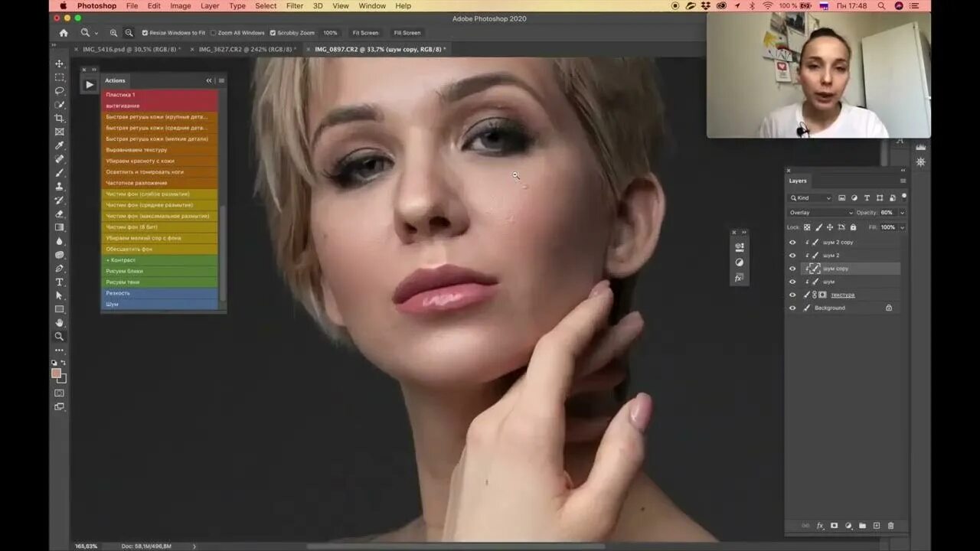The height and width of the screenshot is (551, 980).
Task: Select the Hand tool
Action: point(59,323)
